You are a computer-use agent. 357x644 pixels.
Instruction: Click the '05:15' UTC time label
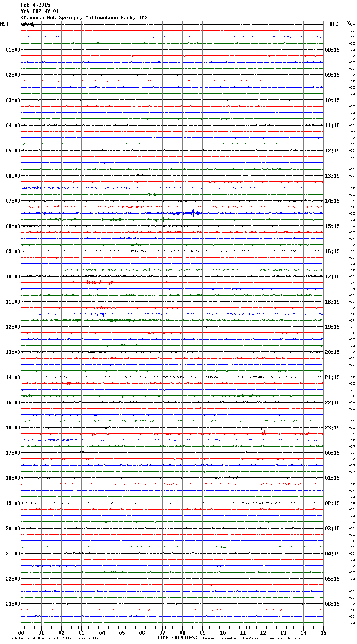click(x=332, y=579)
